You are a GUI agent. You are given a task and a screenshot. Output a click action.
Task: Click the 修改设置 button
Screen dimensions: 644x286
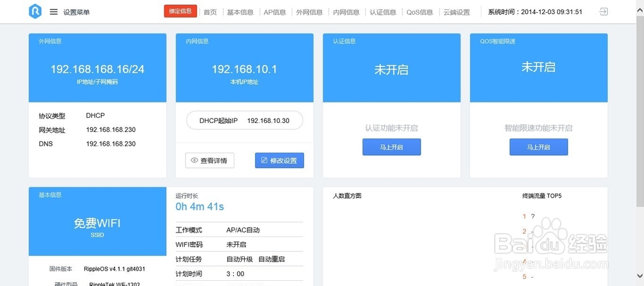click(x=279, y=160)
